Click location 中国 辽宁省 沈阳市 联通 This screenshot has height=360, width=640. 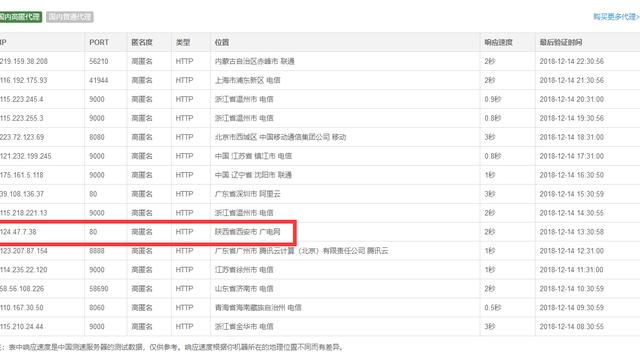(253, 175)
